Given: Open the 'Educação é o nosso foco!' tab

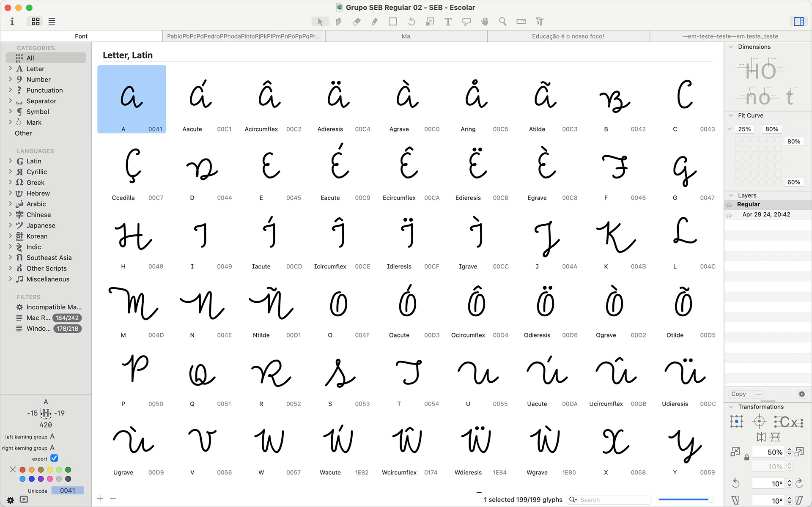Looking at the screenshot, I should click(x=568, y=36).
